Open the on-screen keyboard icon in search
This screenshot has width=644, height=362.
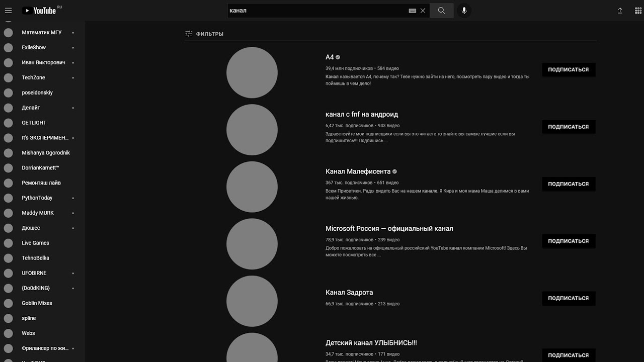pyautogui.click(x=413, y=11)
